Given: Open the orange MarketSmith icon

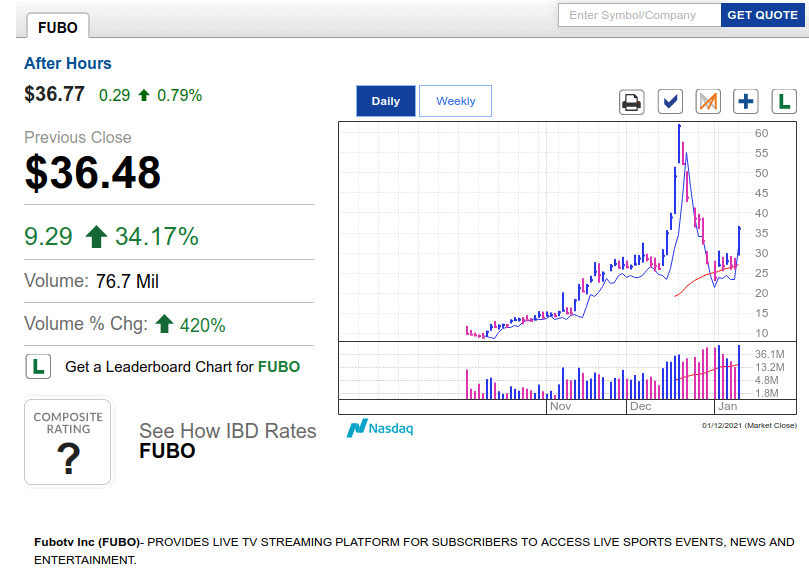Looking at the screenshot, I should tap(708, 102).
